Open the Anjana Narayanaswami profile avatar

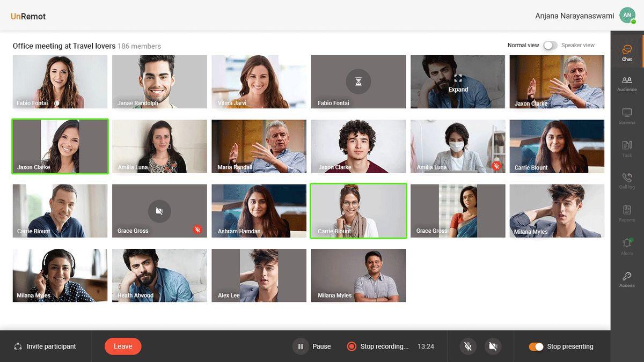627,16
